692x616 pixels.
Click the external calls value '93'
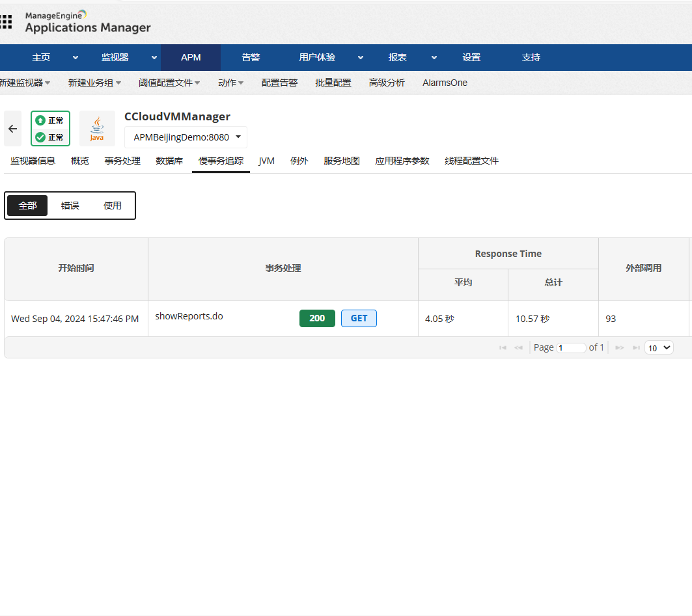pos(611,319)
